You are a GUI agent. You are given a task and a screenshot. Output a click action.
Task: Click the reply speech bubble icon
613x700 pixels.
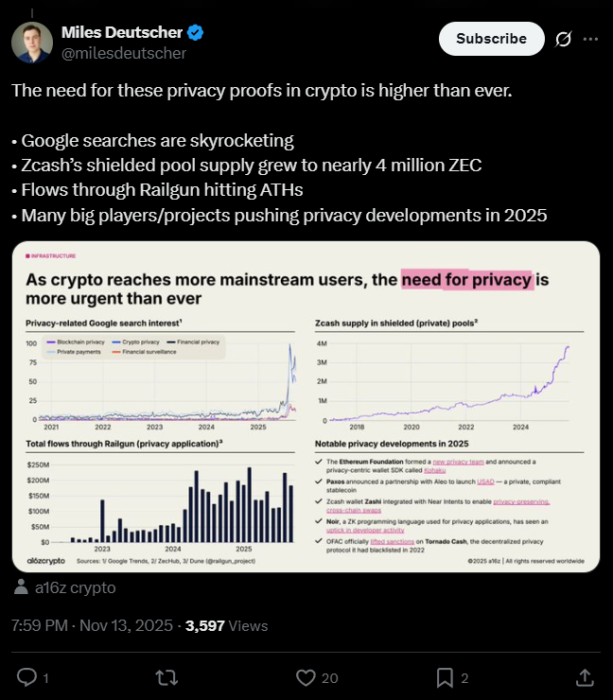click(27, 677)
